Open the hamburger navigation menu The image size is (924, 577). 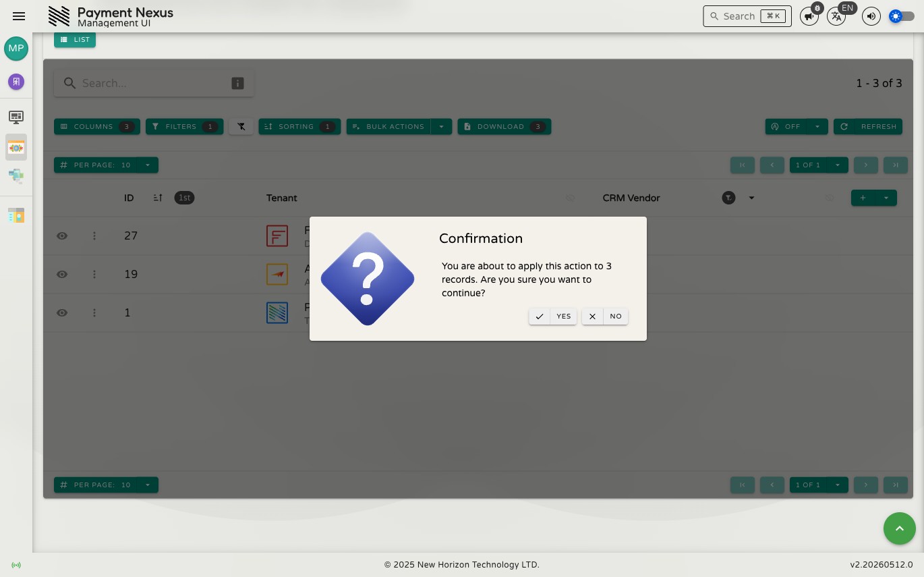19,16
